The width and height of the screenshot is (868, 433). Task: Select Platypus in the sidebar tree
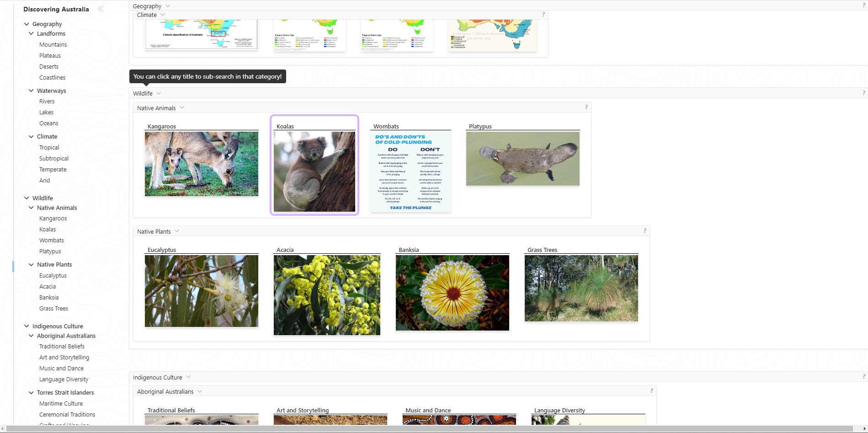(50, 251)
